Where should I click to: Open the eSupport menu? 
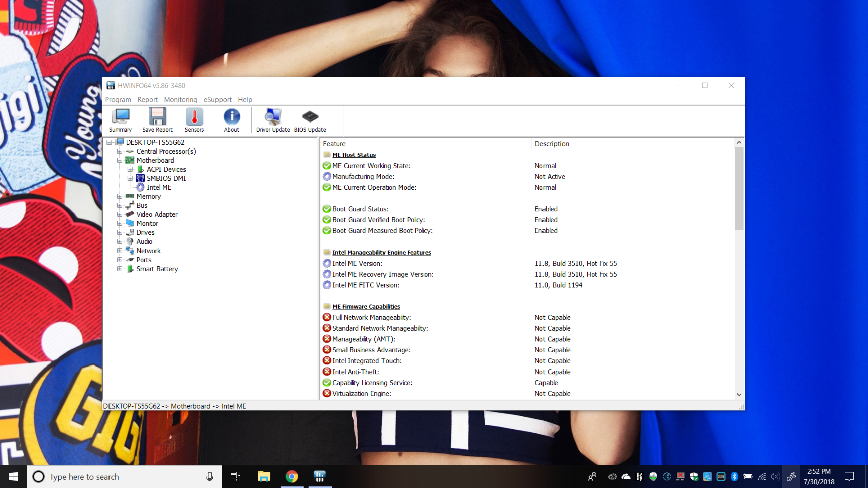pyautogui.click(x=218, y=100)
